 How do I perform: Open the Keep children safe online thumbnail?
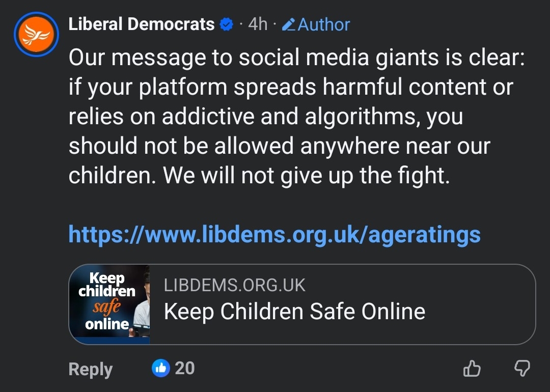pyautogui.click(x=109, y=304)
